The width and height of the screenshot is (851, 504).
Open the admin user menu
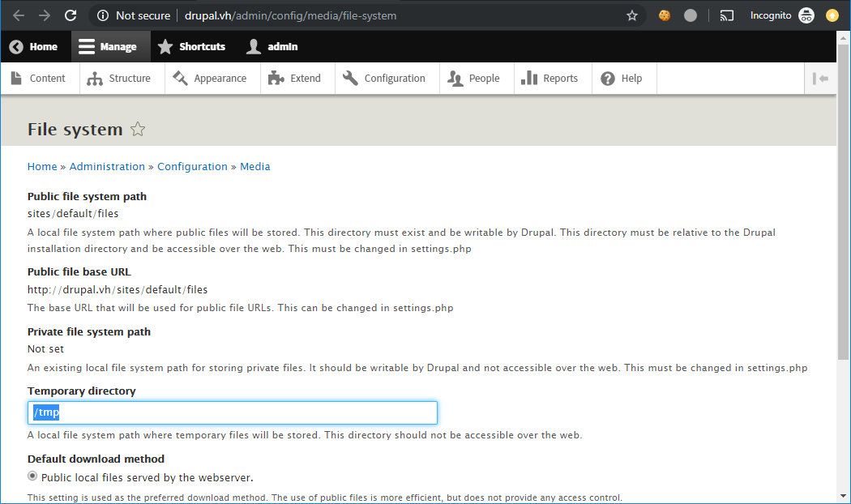(x=272, y=47)
